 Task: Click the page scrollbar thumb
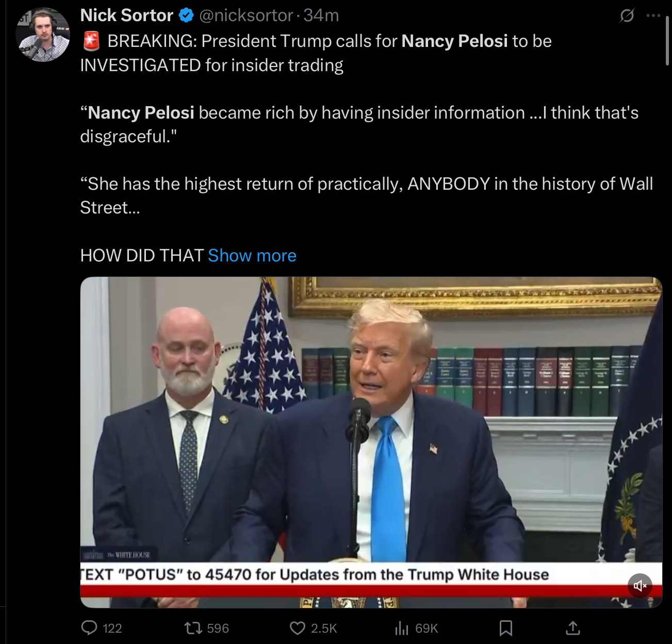[x=667, y=41]
